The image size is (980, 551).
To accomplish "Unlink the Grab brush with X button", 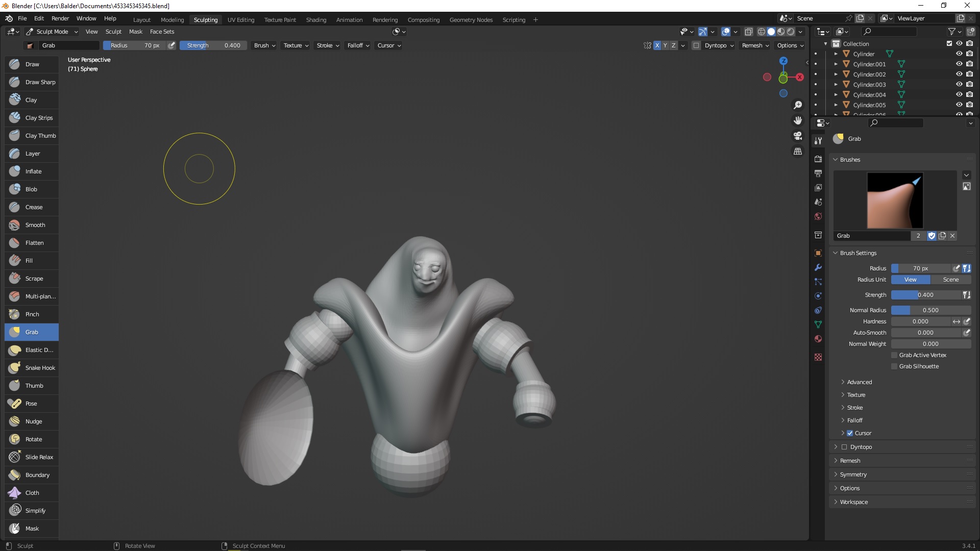I will click(952, 236).
